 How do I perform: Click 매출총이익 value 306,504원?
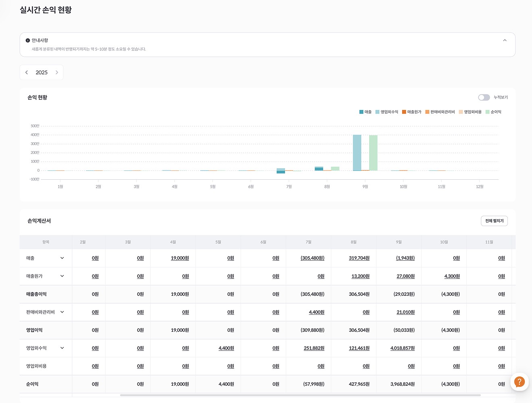click(x=359, y=294)
